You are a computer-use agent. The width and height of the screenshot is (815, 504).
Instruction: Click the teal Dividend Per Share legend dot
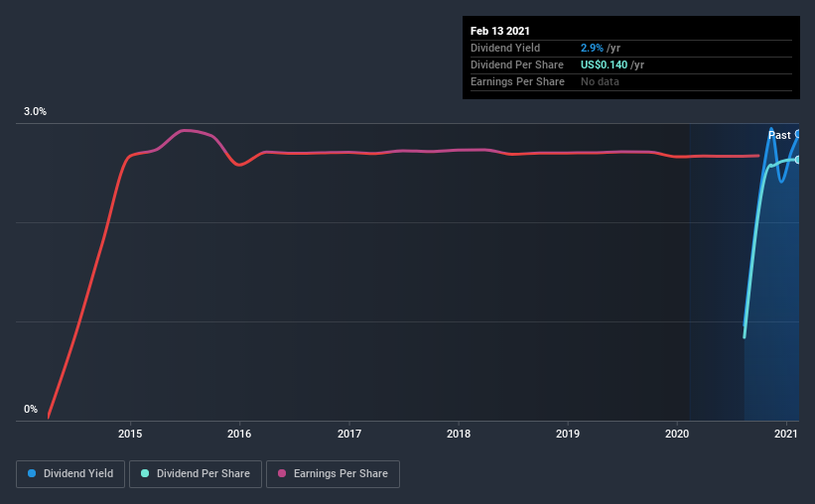tap(145, 473)
